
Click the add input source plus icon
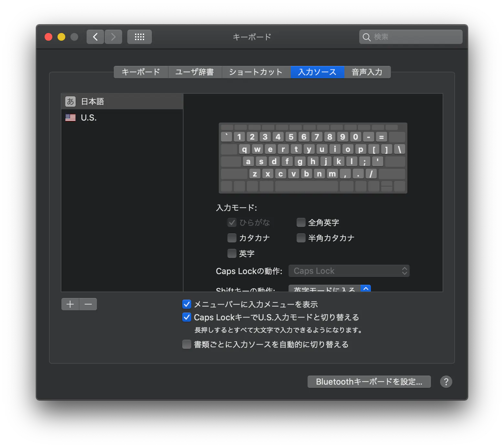70,304
